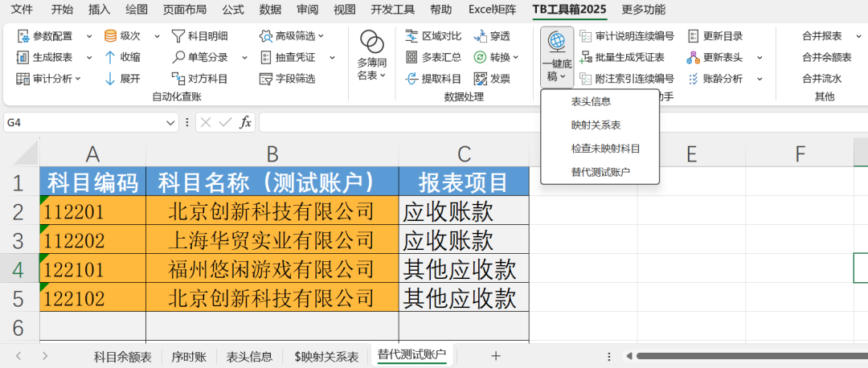Viewport: 868px width, 368px height.
Task: Click the 转换 tool
Action: coord(496,57)
